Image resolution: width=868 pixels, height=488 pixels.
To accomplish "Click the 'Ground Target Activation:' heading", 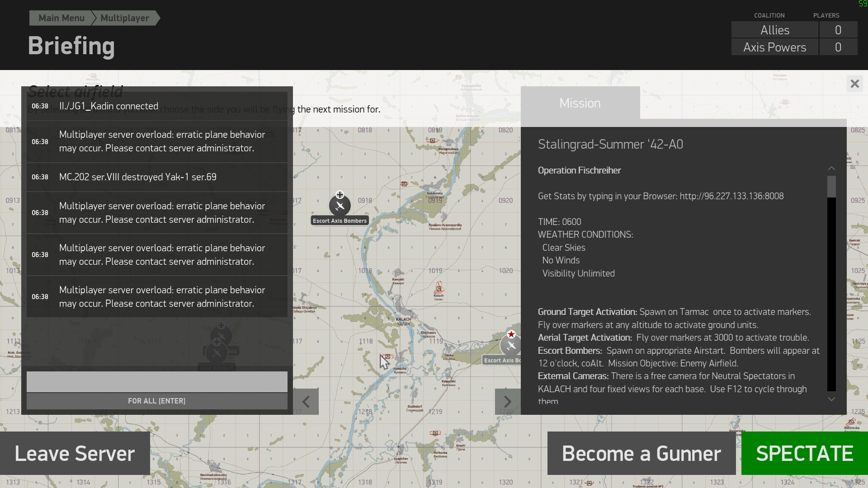I will (x=587, y=312).
